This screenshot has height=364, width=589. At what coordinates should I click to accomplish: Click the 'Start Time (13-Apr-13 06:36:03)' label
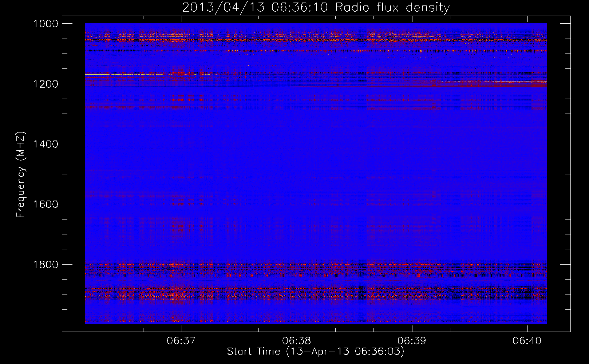(316, 352)
